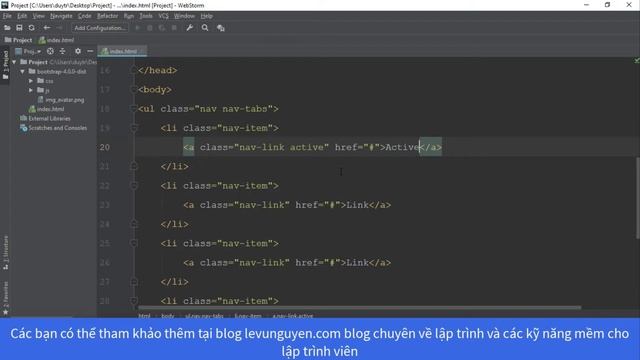Click the Favorites star icon on left strip

[5, 312]
